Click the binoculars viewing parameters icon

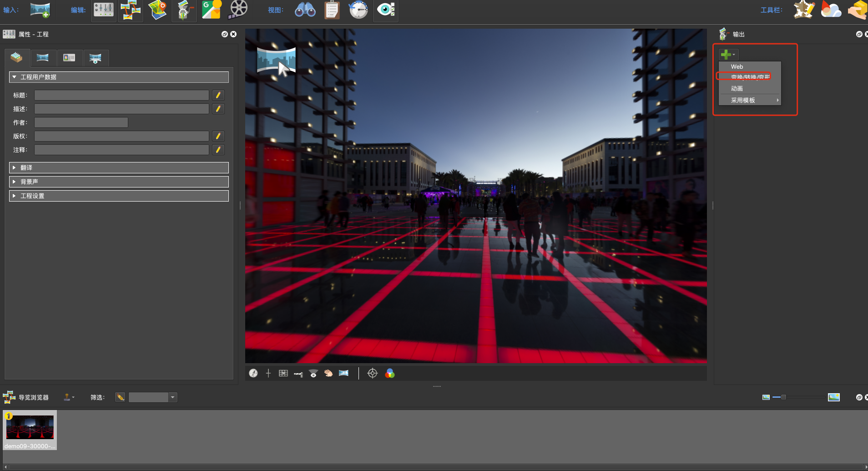[x=305, y=10]
